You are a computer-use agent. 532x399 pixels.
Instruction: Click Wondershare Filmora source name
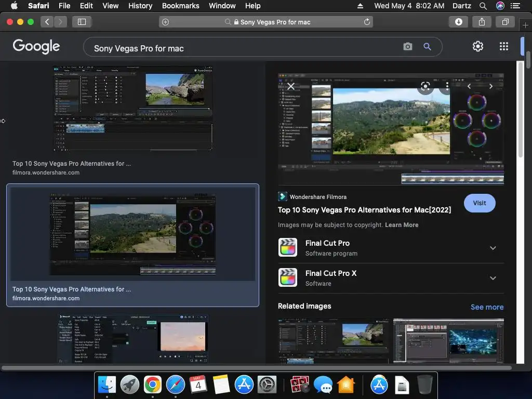(318, 197)
